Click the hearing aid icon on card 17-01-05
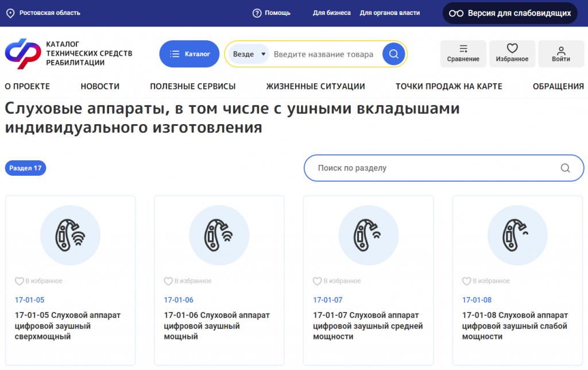 70,234
